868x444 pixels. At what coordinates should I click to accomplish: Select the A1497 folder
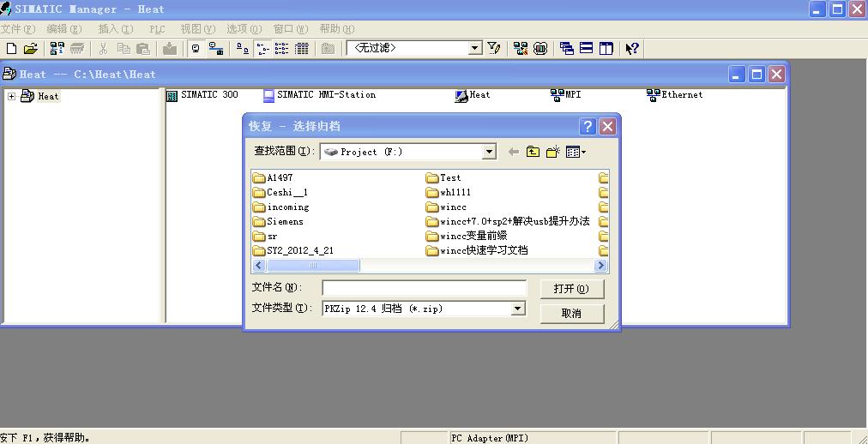pyautogui.click(x=273, y=177)
